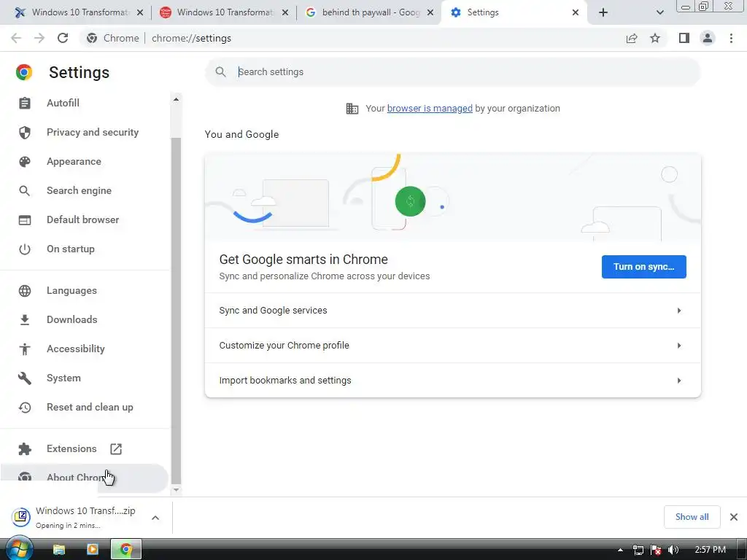747x560 pixels.
Task: Open Appearance settings section
Action: 74,162
